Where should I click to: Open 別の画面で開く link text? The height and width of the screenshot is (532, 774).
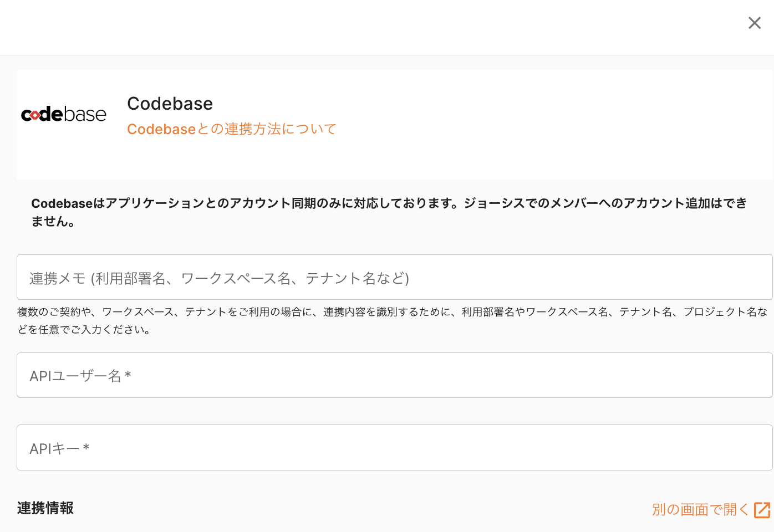pyautogui.click(x=700, y=509)
